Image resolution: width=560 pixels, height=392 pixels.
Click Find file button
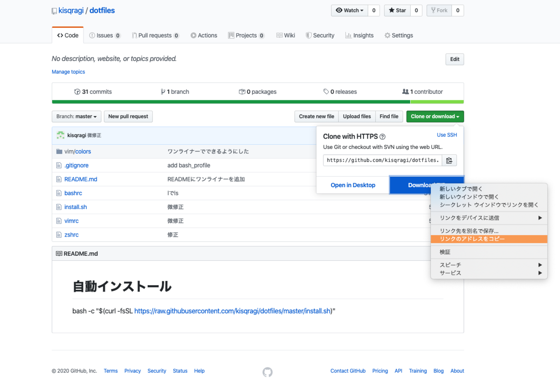[389, 117]
